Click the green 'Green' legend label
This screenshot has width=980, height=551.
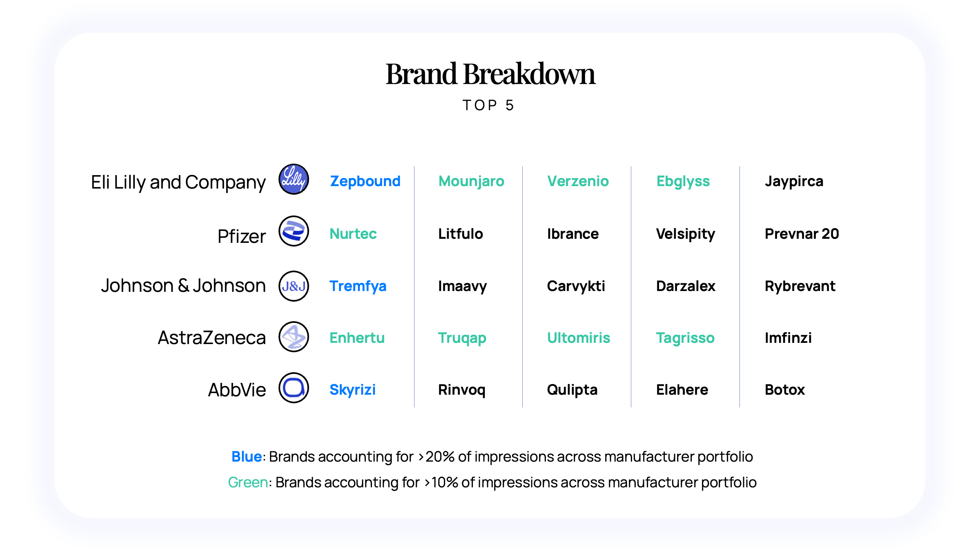[248, 482]
